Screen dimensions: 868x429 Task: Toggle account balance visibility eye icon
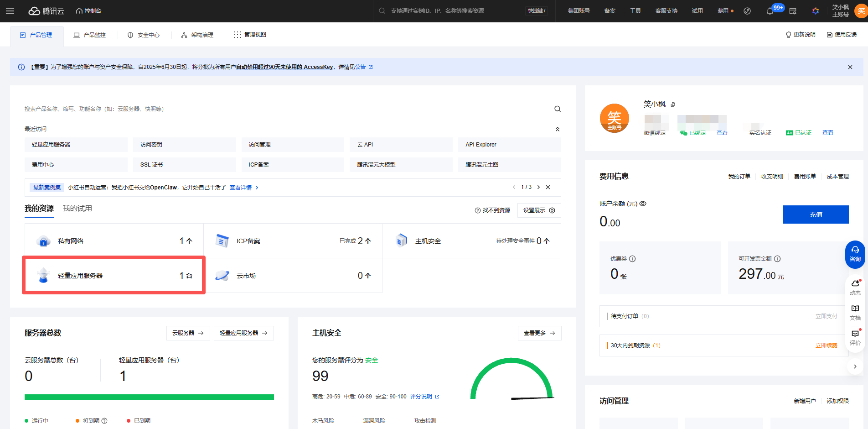coord(643,204)
